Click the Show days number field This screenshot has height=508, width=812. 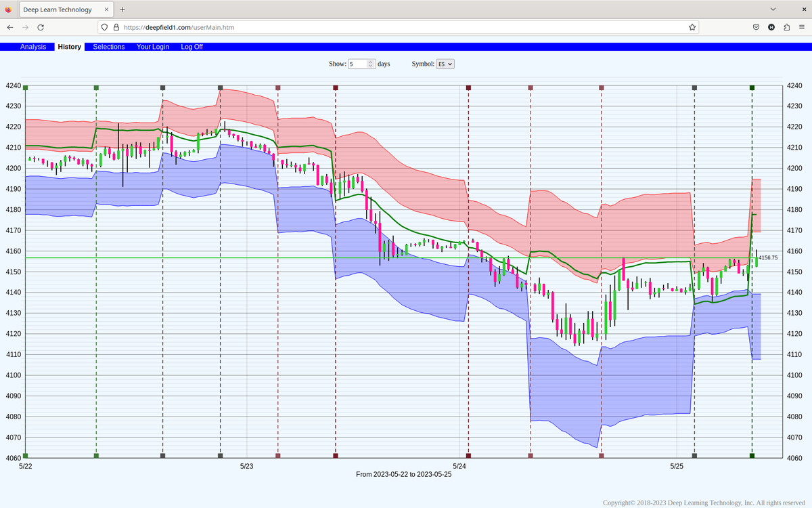(x=361, y=64)
